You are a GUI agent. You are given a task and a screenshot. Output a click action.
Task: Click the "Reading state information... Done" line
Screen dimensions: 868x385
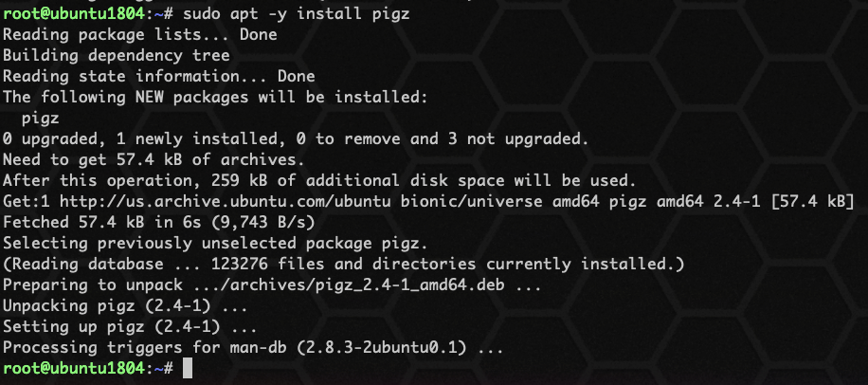(x=158, y=76)
